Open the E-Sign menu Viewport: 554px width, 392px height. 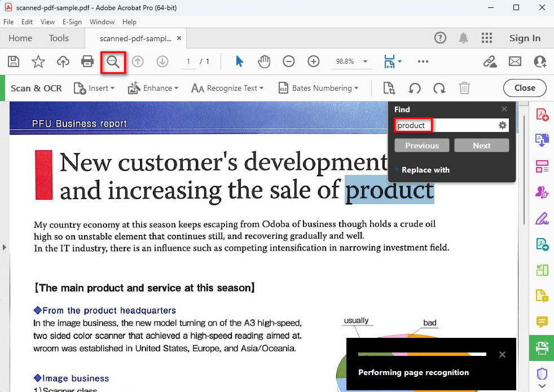pyautogui.click(x=72, y=22)
